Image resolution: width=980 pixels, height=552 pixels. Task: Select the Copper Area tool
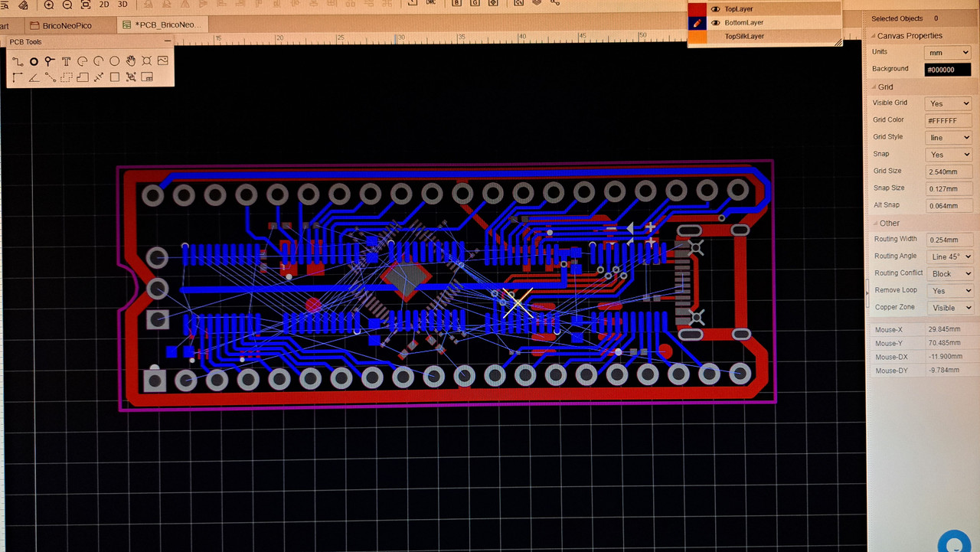coord(66,77)
